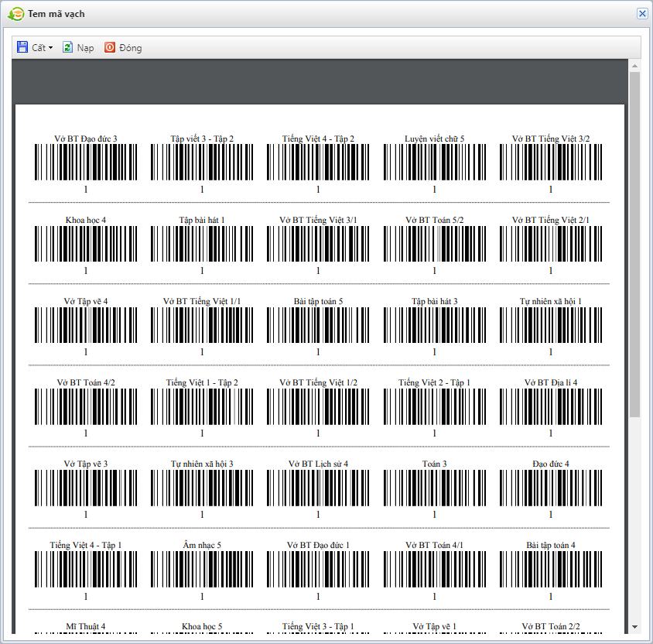Select the text Tiếng Việt 2 - Tập 1
Screen dimensions: 653x644
[x=434, y=382]
